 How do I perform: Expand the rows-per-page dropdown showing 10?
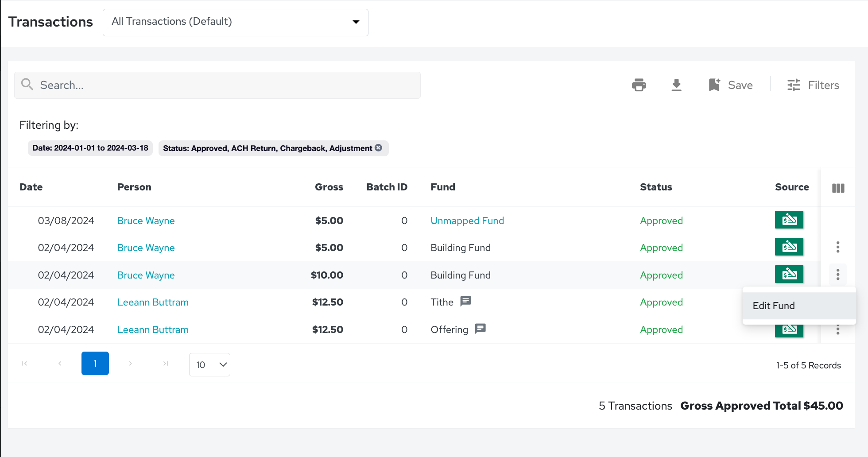point(209,364)
